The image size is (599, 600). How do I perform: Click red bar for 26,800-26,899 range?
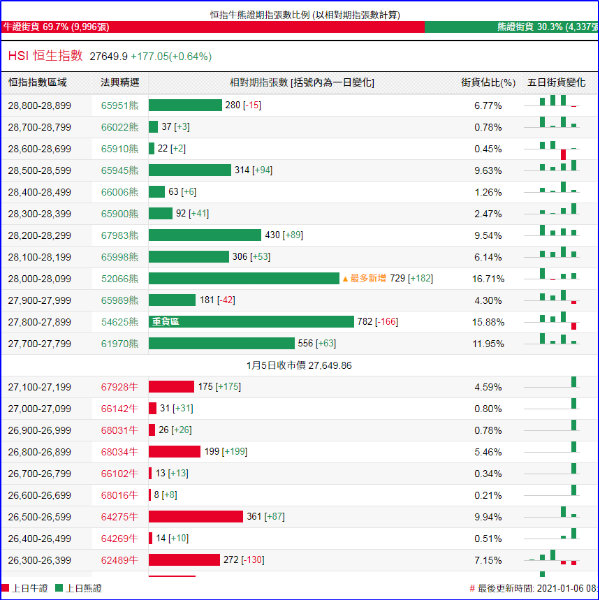[x=175, y=452]
